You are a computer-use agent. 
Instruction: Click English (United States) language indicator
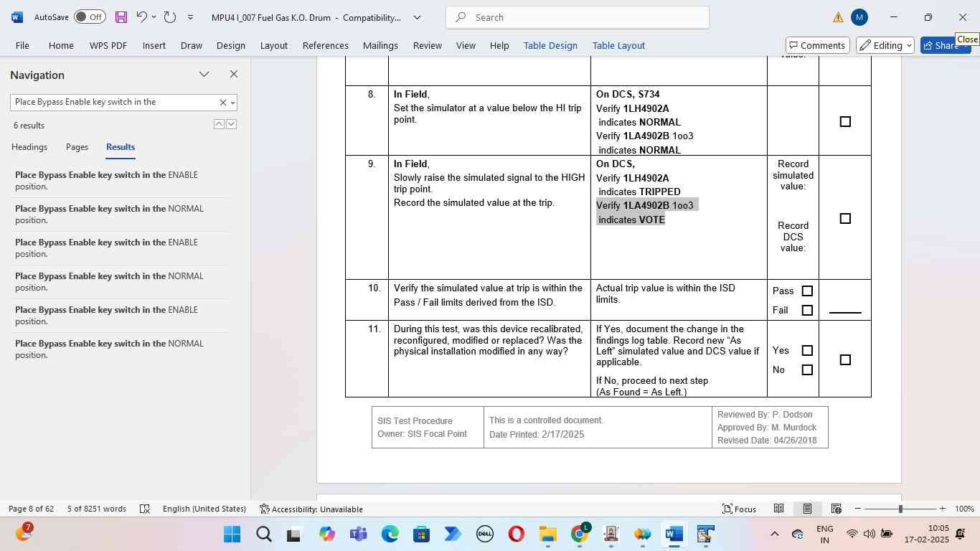pos(204,509)
